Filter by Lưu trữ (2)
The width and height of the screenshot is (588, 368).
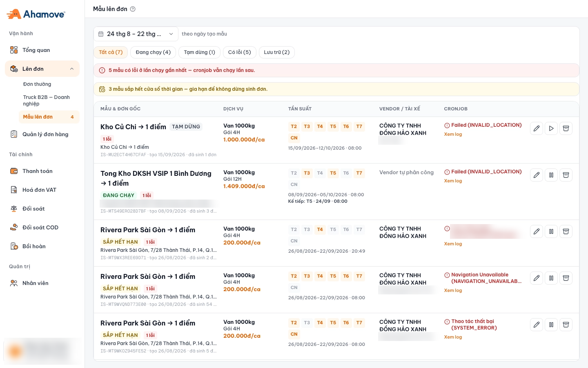click(x=276, y=52)
